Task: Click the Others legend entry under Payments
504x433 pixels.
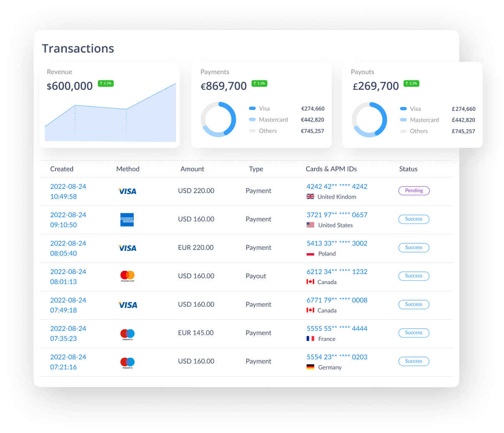Action: [x=268, y=130]
